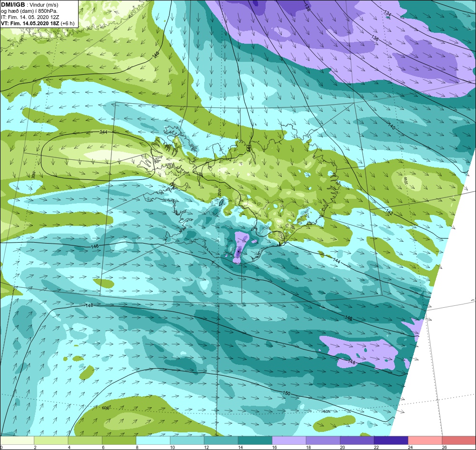Select the dark teal 14–16 m/s legend swatch
The image size is (476, 450).
point(255,440)
